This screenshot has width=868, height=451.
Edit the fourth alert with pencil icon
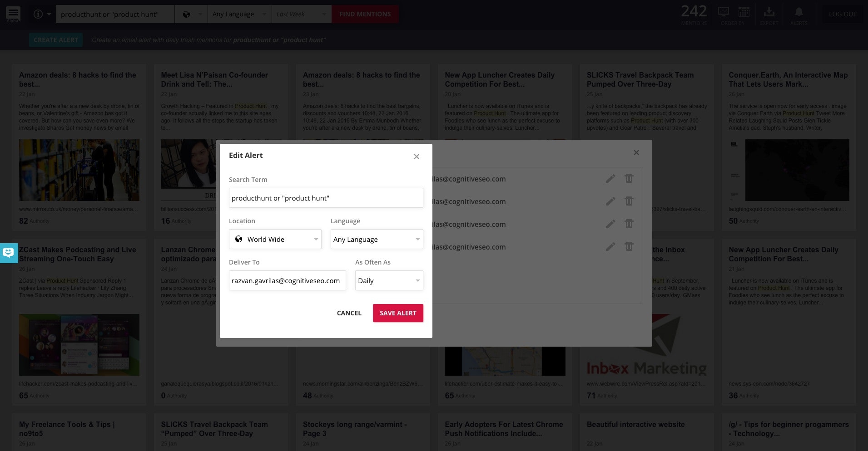click(610, 247)
